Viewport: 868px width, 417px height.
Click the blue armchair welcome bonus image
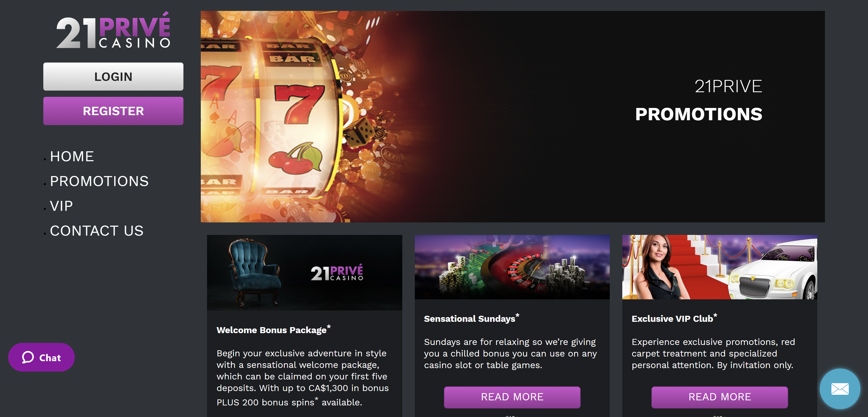pyautogui.click(x=304, y=272)
